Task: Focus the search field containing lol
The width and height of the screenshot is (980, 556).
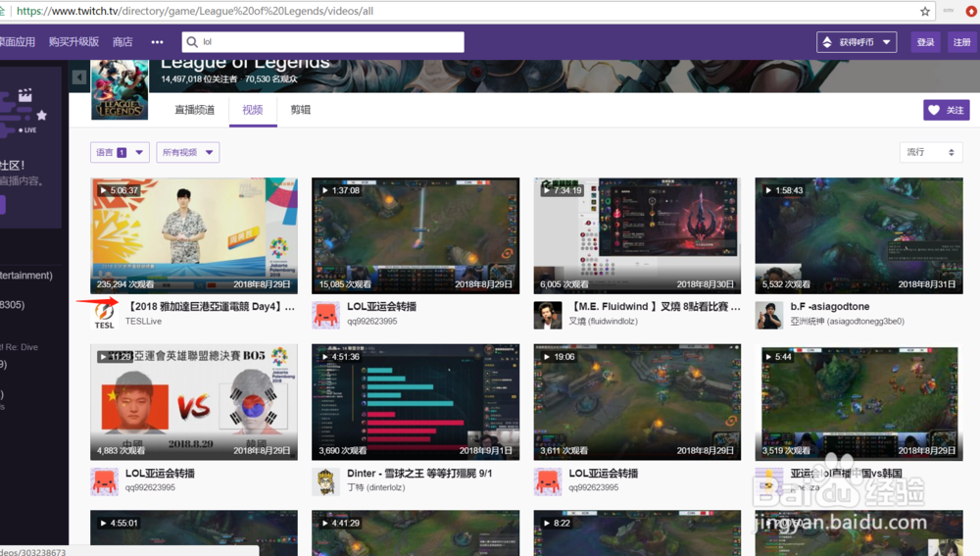Action: [323, 42]
